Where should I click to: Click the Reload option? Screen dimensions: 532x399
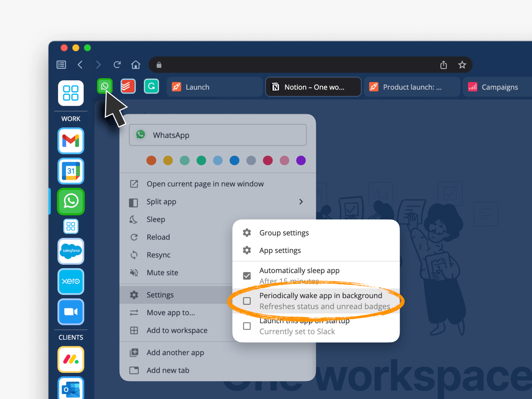159,237
